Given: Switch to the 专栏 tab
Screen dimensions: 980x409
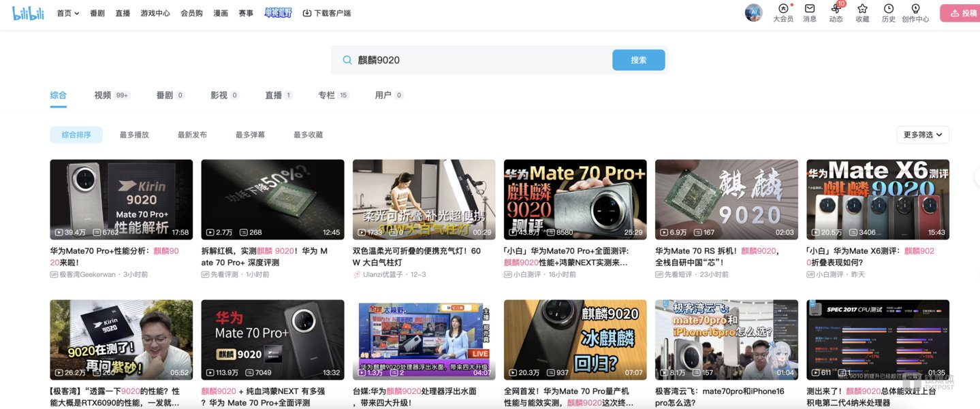Looking at the screenshot, I should coord(326,95).
